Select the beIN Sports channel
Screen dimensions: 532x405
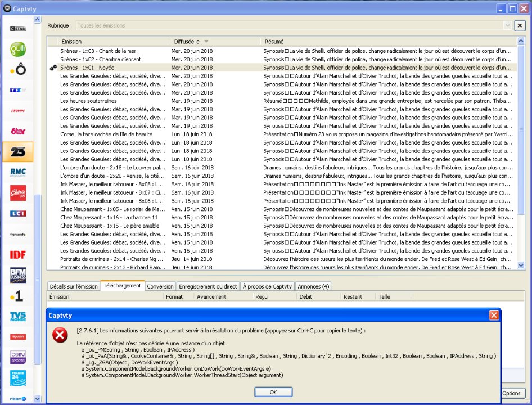pos(18,358)
